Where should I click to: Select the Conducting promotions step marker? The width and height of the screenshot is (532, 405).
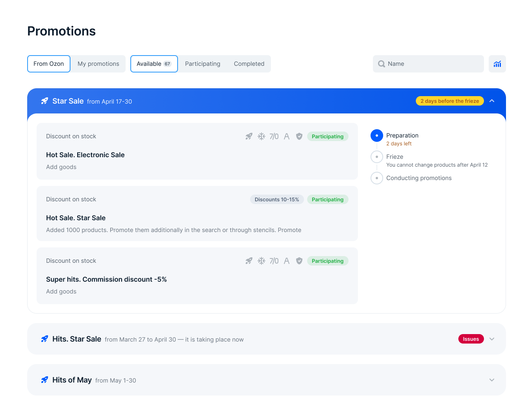coord(377,178)
